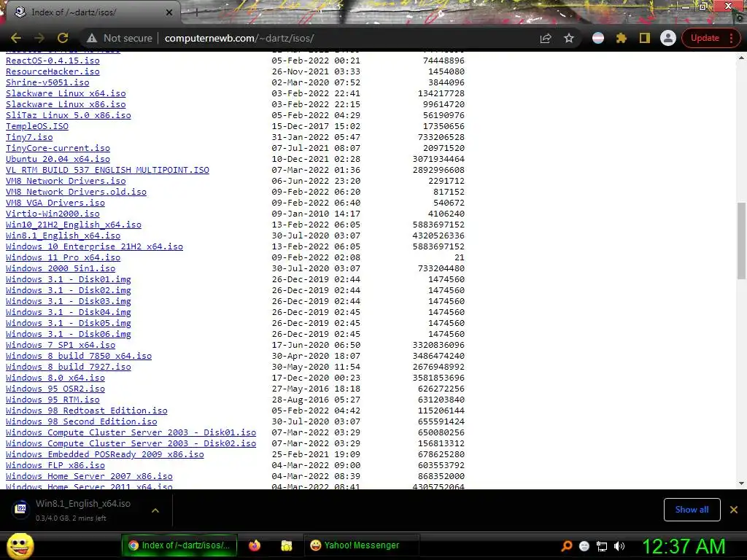Download Windows_7_SP1_x64.iso
The width and height of the screenshot is (747, 560).
(x=61, y=345)
